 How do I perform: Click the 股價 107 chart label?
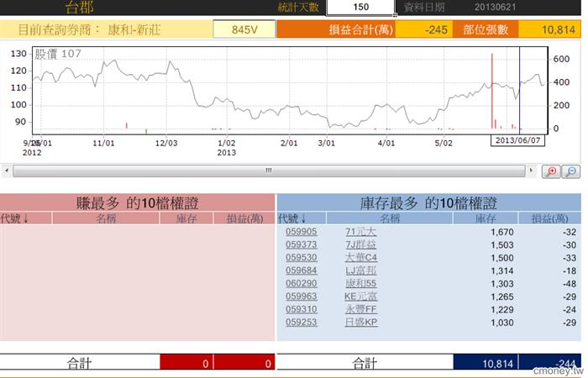58,54
